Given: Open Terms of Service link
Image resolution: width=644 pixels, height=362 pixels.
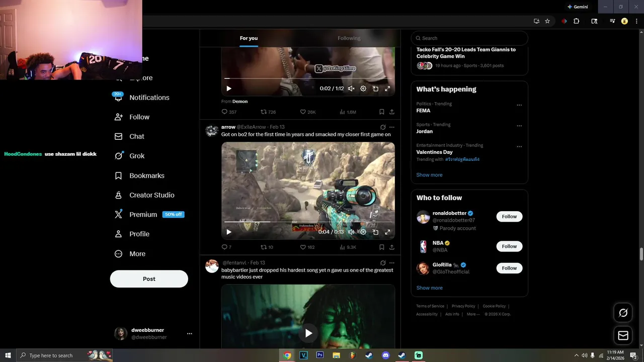Looking at the screenshot, I should 430,306.
